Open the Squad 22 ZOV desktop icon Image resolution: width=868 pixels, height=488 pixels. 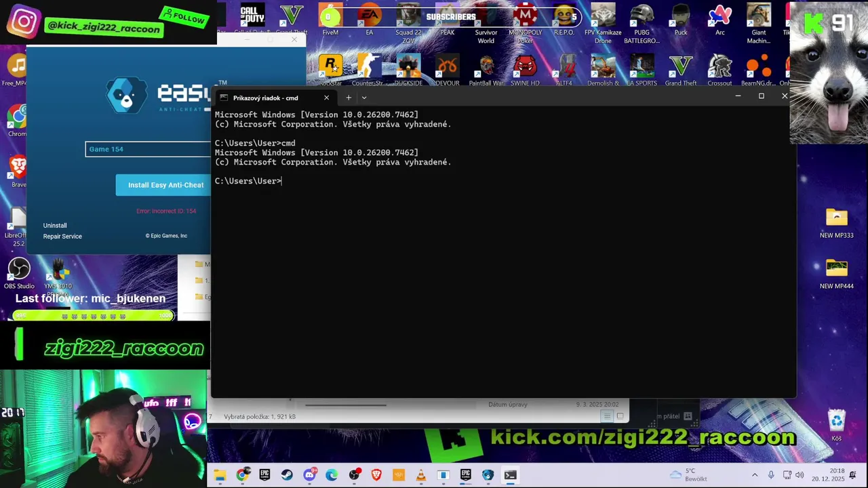point(408,24)
